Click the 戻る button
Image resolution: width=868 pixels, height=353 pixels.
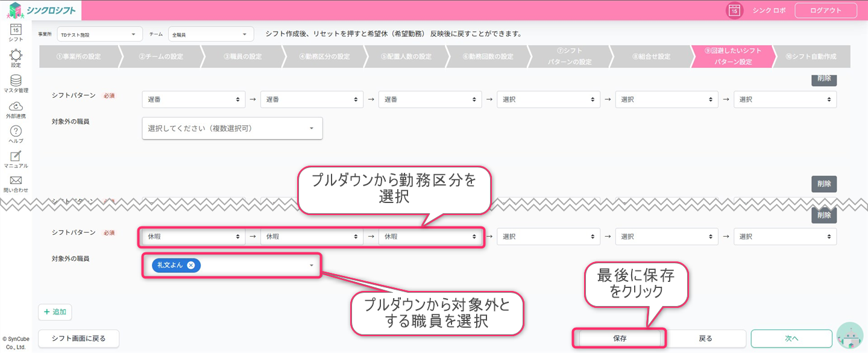pyautogui.click(x=705, y=339)
